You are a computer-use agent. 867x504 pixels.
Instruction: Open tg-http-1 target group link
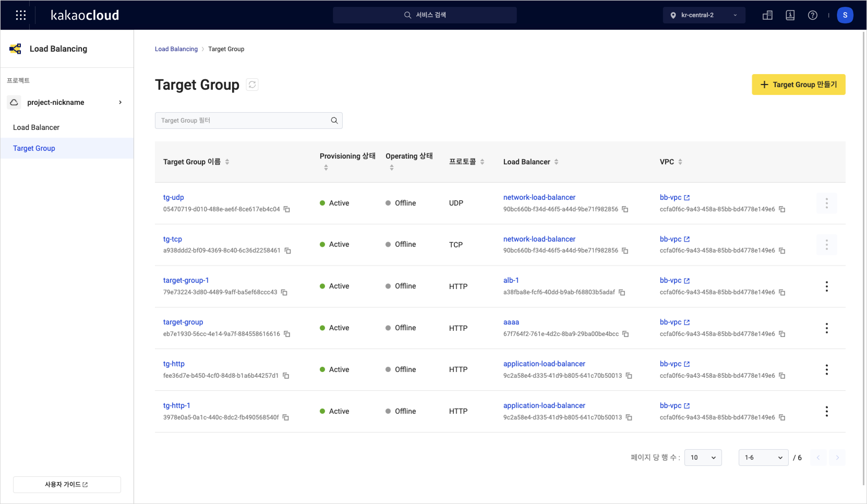tap(177, 405)
